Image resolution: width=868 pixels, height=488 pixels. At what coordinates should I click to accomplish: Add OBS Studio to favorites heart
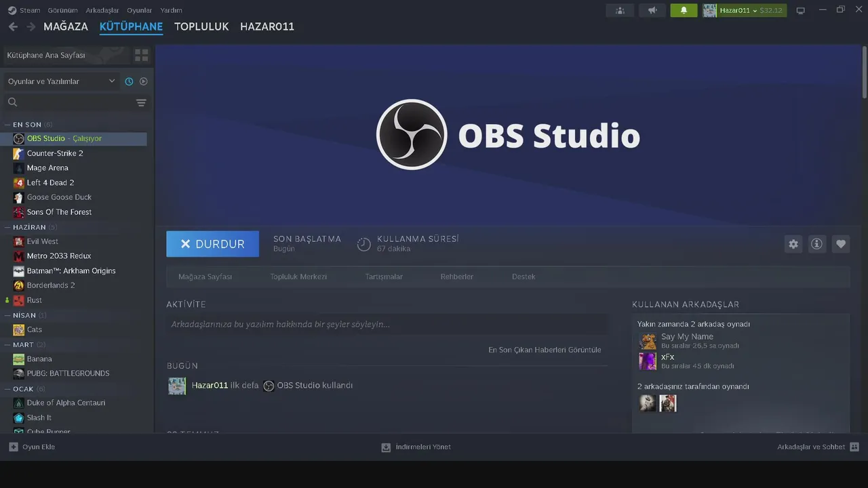point(841,244)
